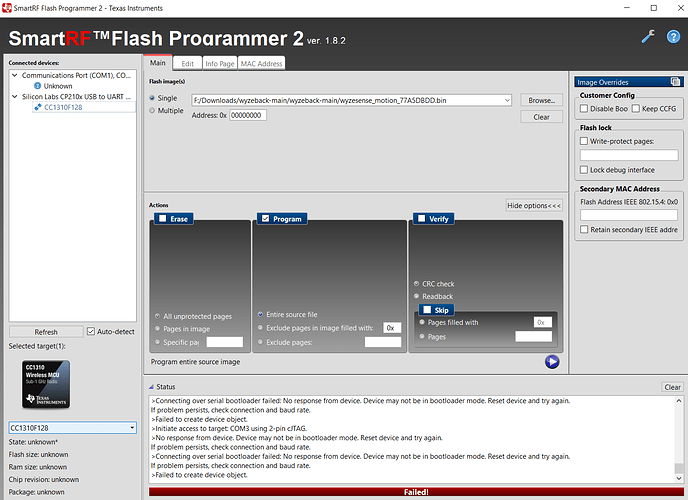This screenshot has height=500, width=688.
Task: Toggle the Skip checkbox
Action: 427,310
